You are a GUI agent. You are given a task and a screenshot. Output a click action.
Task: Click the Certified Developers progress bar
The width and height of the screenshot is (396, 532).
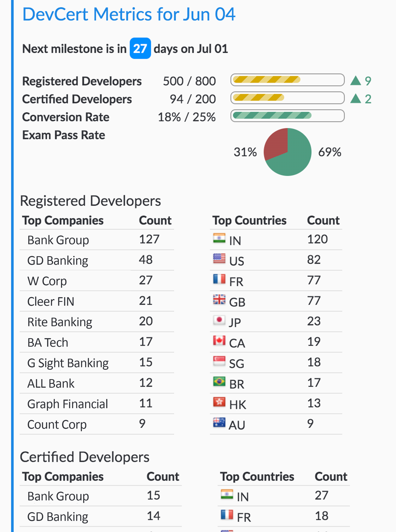287,98
